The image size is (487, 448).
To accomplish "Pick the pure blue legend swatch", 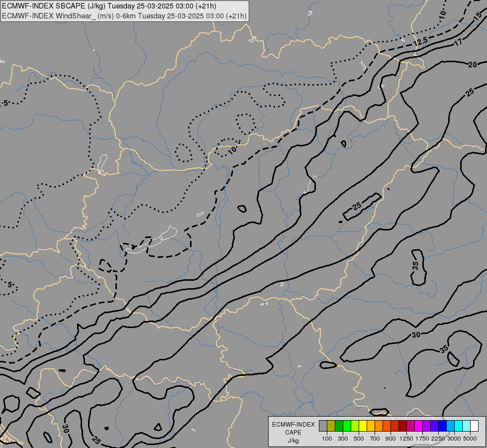I will 443,426.
